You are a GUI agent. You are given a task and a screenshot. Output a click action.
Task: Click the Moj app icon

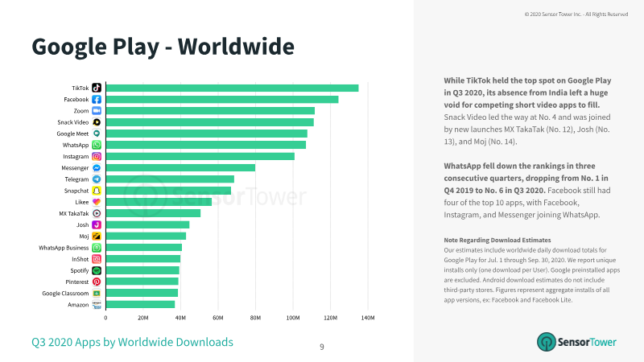97,236
